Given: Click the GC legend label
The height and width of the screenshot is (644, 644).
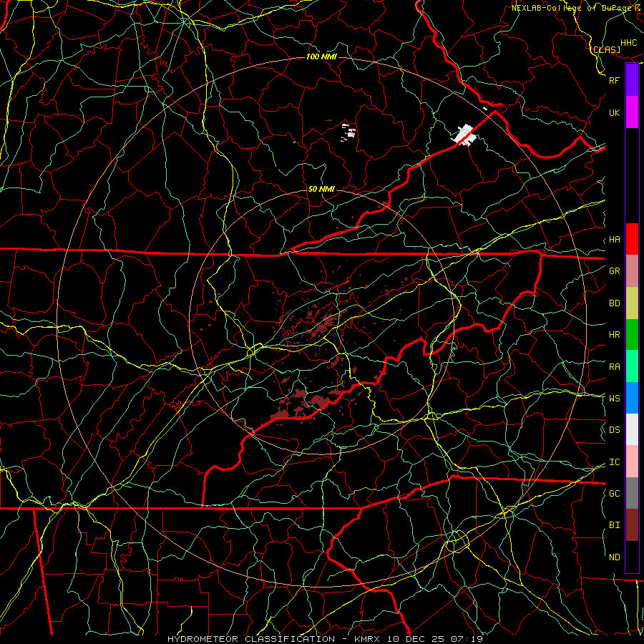Looking at the screenshot, I should click(614, 493).
